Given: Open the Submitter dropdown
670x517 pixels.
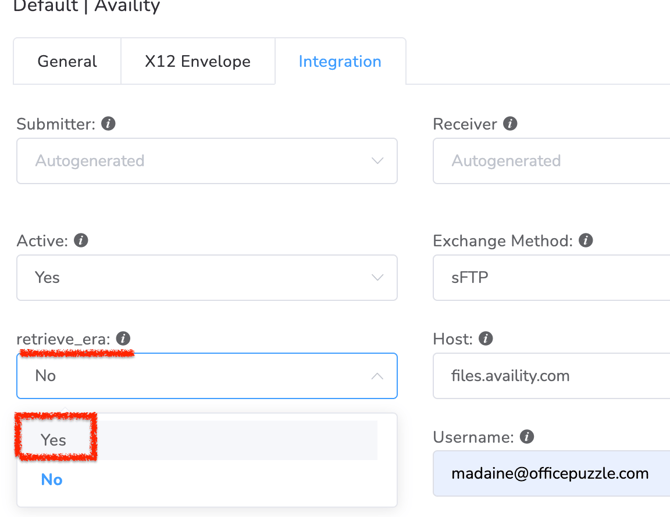Looking at the screenshot, I should [206, 161].
